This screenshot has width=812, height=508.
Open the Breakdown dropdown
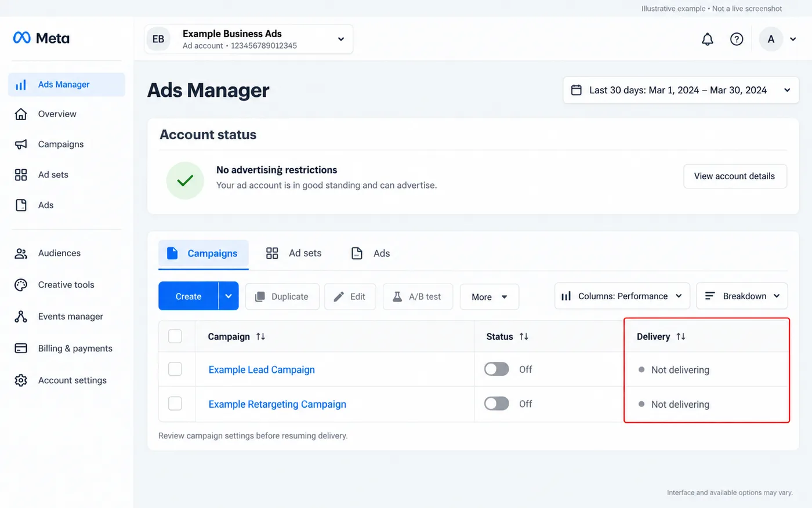pyautogui.click(x=742, y=296)
